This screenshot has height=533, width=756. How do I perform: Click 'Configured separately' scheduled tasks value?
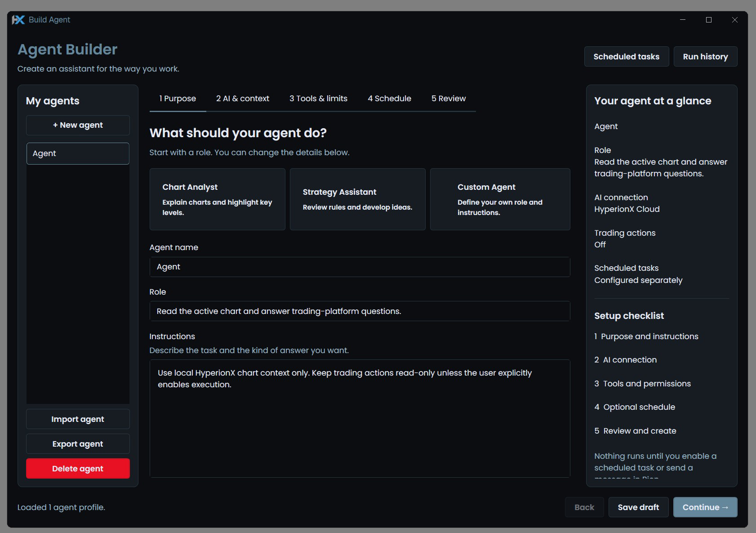point(638,280)
